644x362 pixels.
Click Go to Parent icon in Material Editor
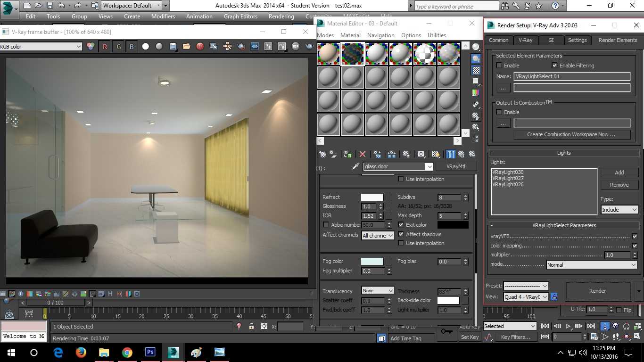461,154
